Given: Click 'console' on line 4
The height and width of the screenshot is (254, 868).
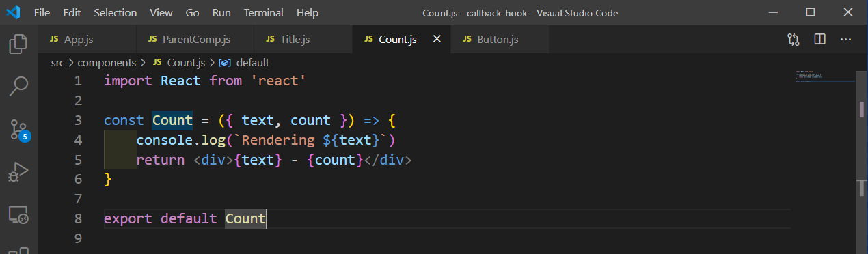Looking at the screenshot, I should (165, 140).
